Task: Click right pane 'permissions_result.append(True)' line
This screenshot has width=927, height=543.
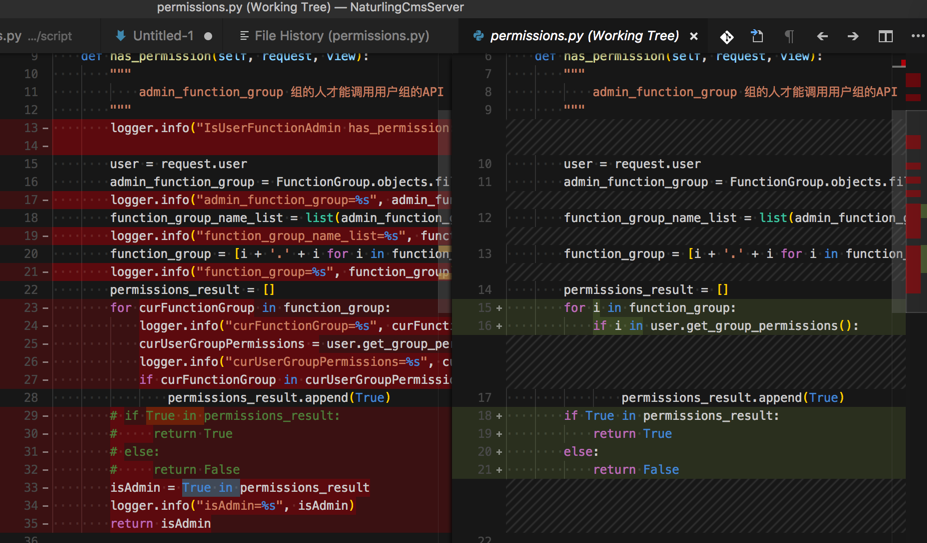Action: point(732,397)
